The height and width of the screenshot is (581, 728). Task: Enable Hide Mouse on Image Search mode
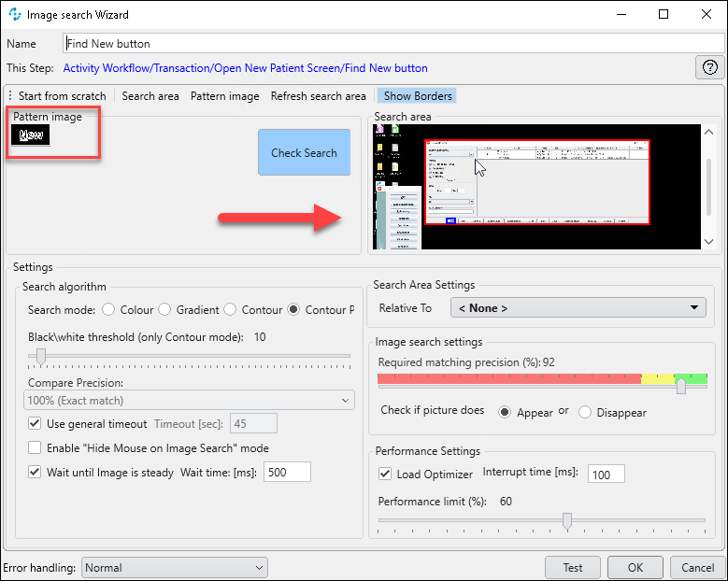click(35, 448)
